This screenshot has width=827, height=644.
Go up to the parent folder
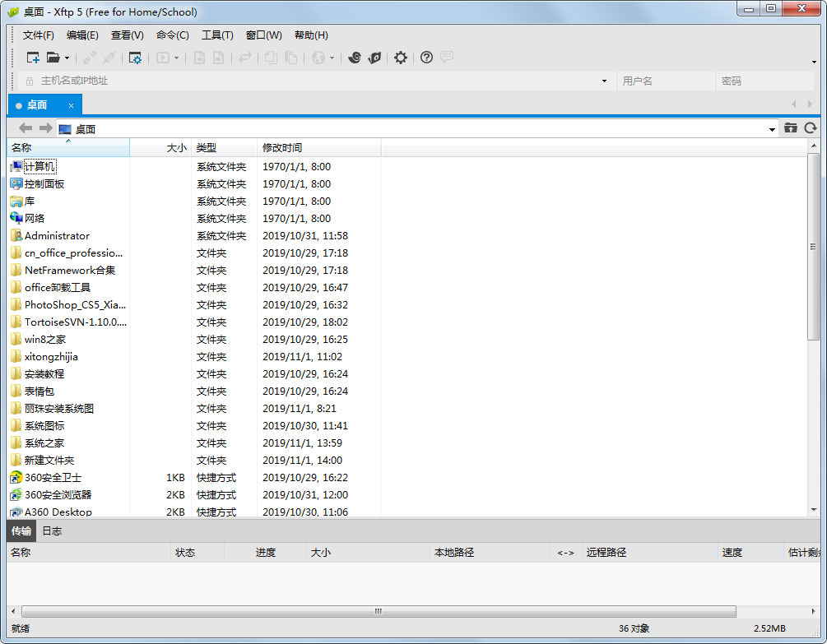point(791,128)
